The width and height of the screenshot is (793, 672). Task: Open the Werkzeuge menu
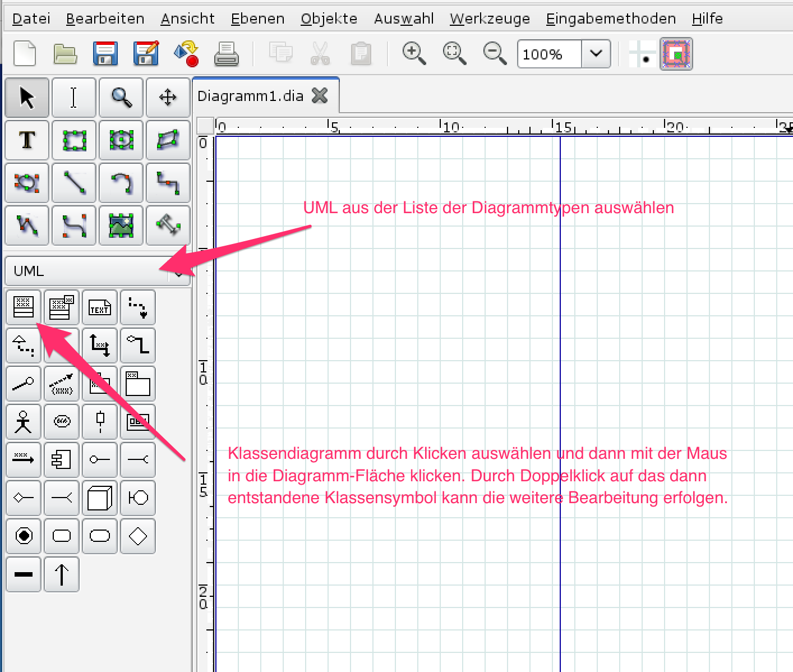click(490, 19)
